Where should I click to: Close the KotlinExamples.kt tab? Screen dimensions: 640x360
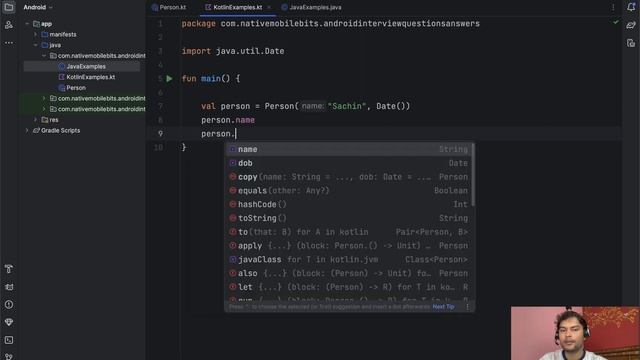point(269,7)
